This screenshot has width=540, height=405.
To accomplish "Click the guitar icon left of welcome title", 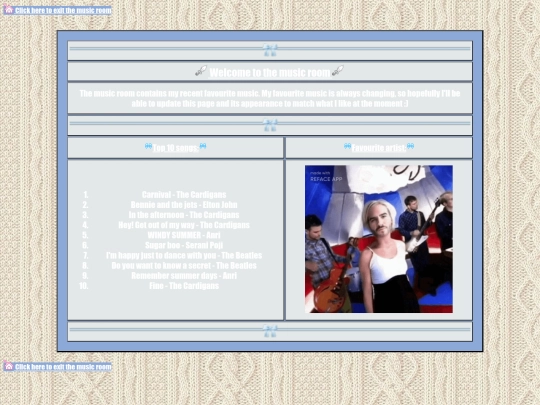I will point(201,71).
